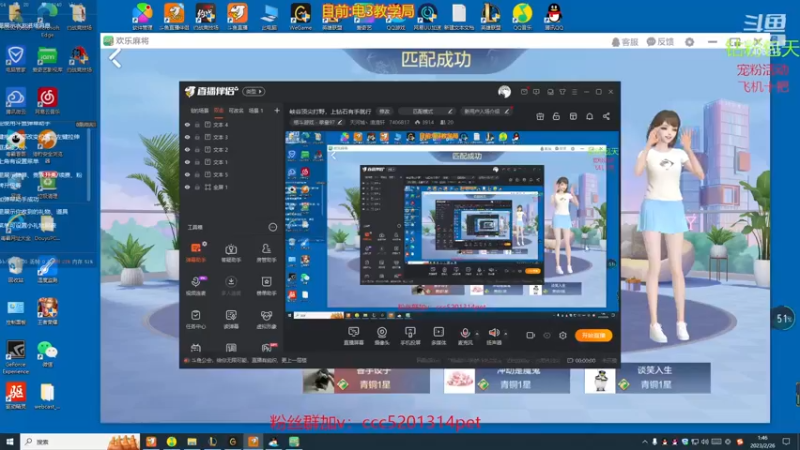Toggle visibility of 文本 2 layer
This screenshot has width=800, height=450.
187,149
